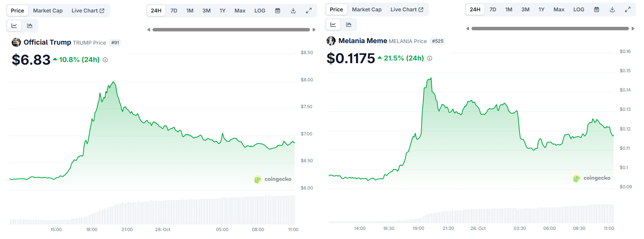Download TRUMP chart data

[293, 11]
